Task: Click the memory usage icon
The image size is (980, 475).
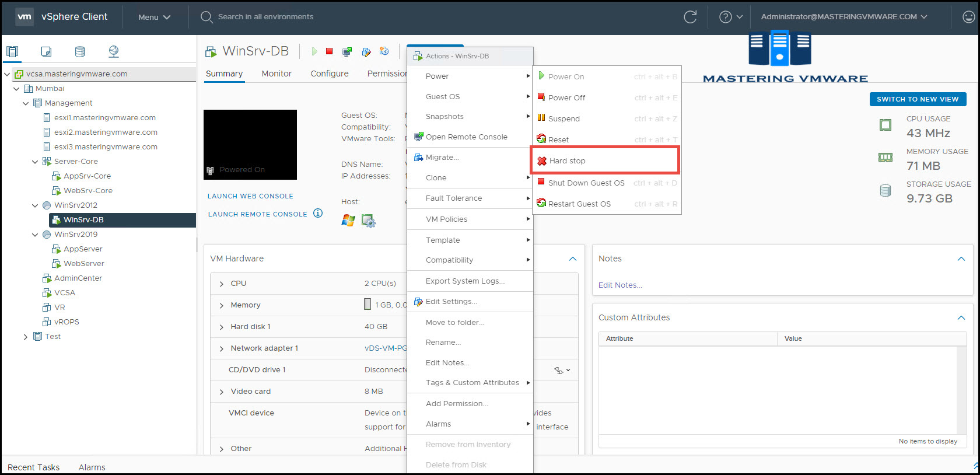Action: point(885,157)
